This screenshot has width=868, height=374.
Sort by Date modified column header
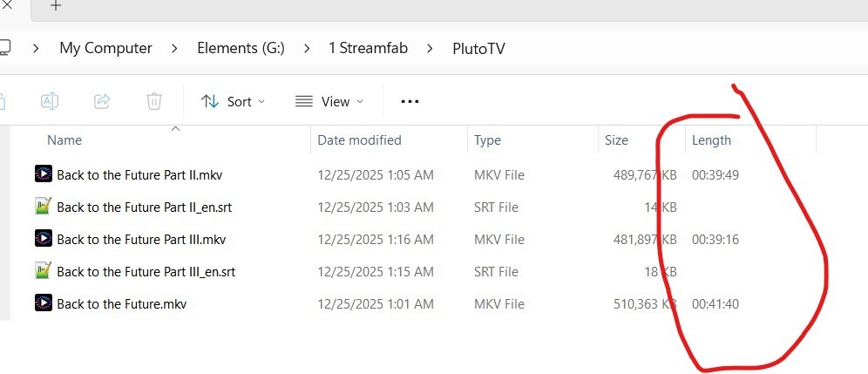(359, 139)
